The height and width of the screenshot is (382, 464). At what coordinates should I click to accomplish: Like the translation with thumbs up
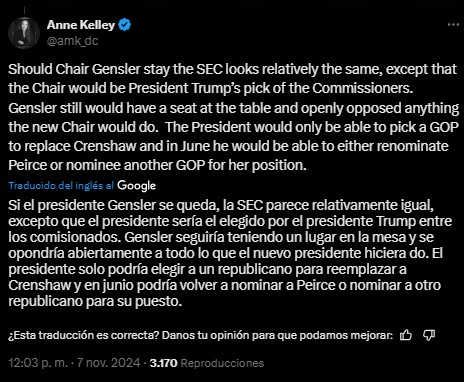point(406,335)
